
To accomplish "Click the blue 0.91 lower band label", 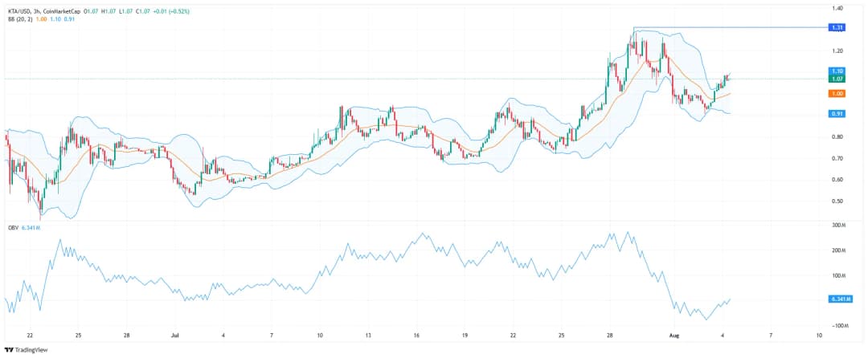I will (837, 114).
